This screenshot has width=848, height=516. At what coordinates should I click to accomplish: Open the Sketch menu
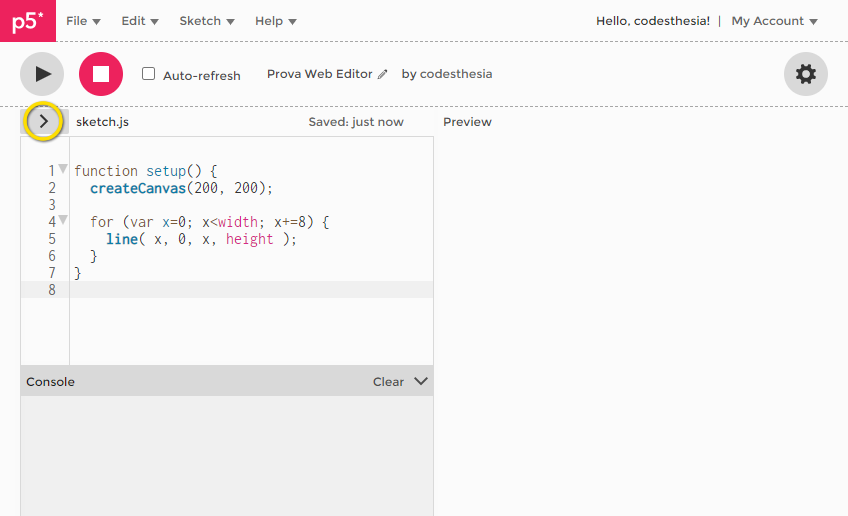pos(207,21)
